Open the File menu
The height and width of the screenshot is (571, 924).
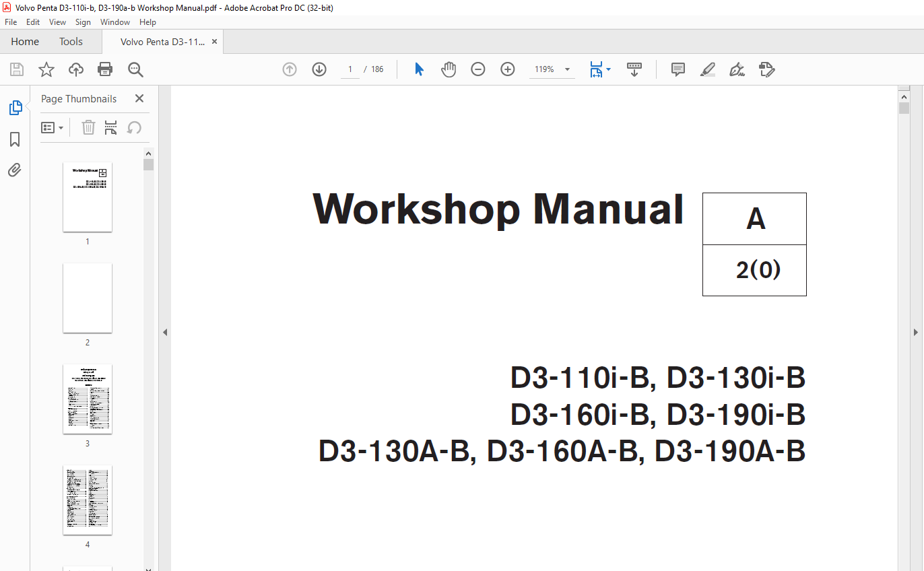(x=11, y=22)
